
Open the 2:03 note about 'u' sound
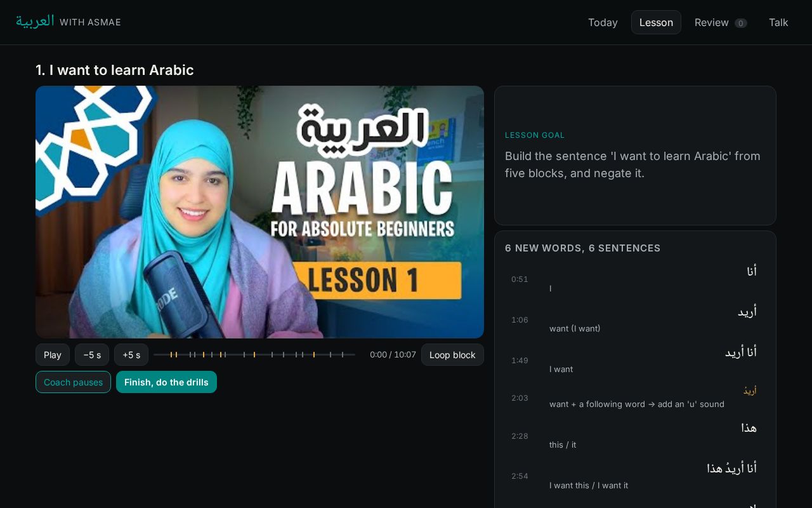tap(635, 398)
